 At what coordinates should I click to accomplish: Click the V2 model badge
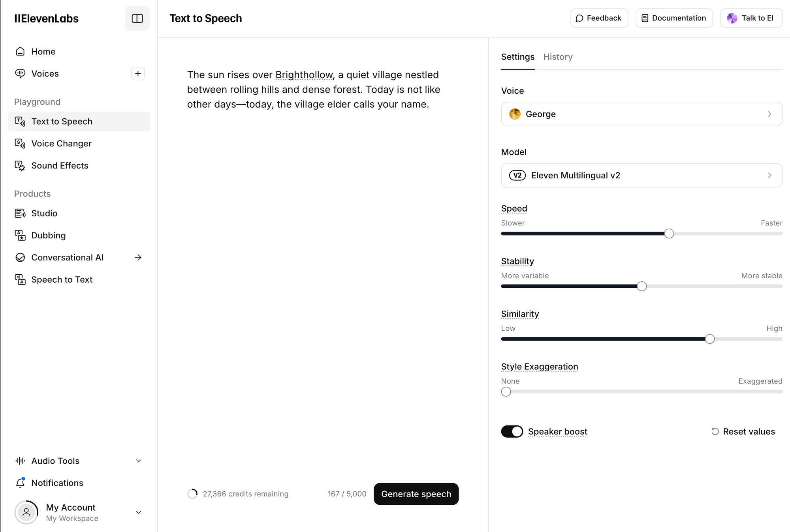point(517,175)
